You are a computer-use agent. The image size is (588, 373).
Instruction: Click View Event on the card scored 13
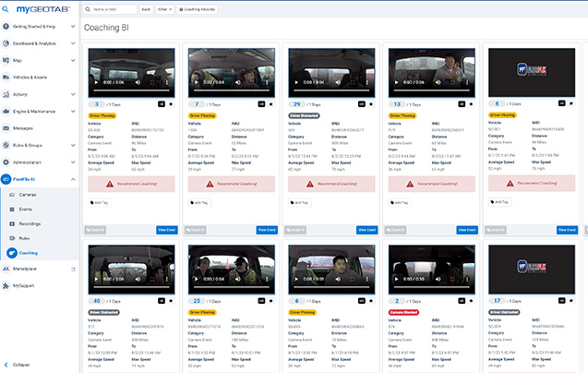tap(467, 230)
